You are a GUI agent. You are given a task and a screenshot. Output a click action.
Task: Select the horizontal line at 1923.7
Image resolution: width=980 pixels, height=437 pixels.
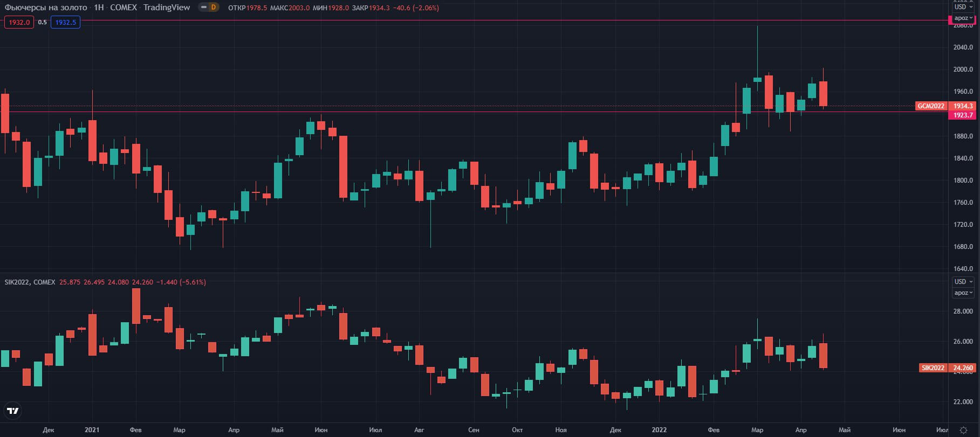(474, 112)
